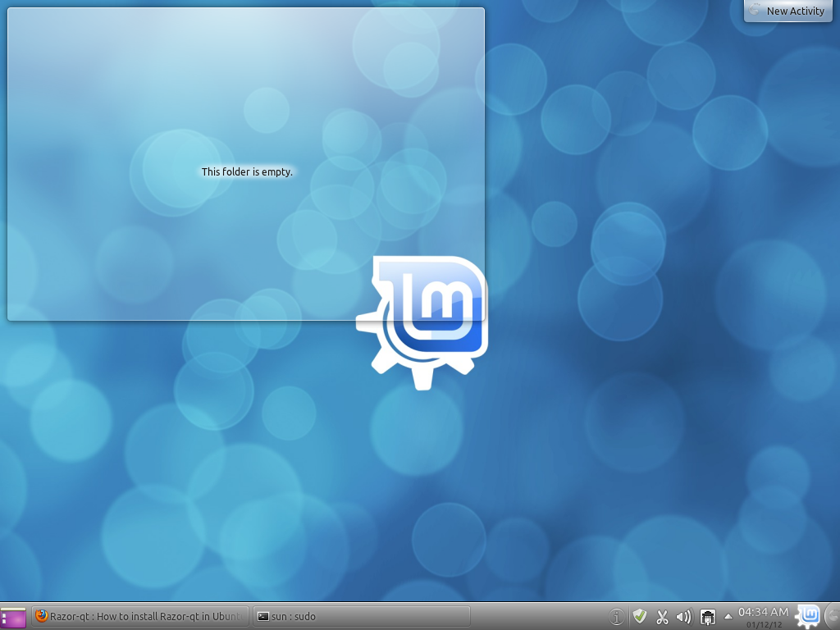Click the Linux Mint KDE logo on wallpaper

(423, 320)
